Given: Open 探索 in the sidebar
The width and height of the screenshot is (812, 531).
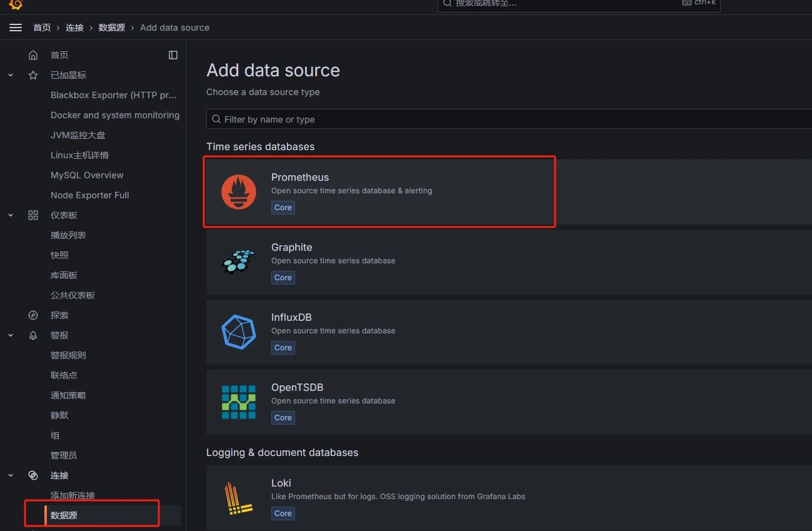Looking at the screenshot, I should [59, 315].
